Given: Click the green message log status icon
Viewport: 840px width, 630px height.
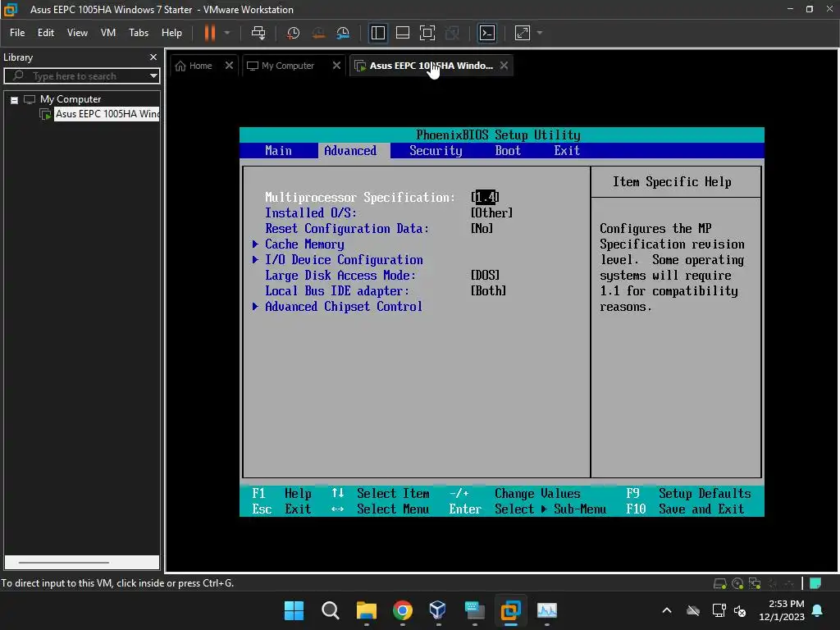Looking at the screenshot, I should pyautogui.click(x=815, y=583).
